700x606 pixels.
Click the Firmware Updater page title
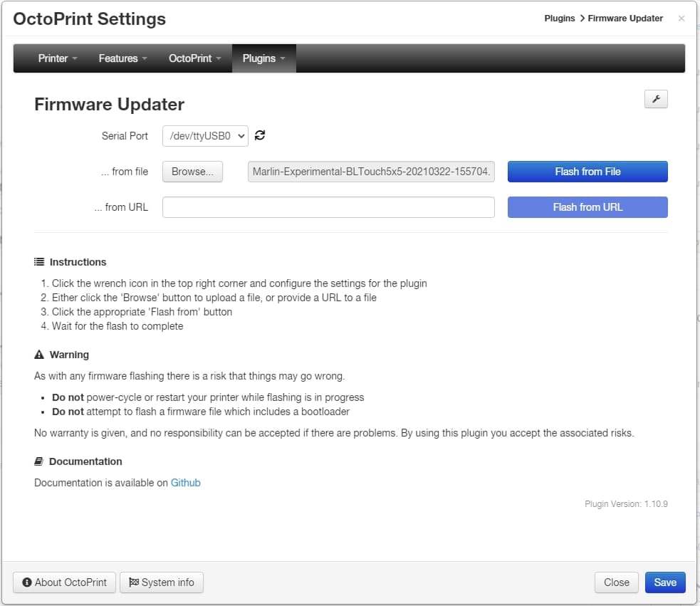[110, 105]
